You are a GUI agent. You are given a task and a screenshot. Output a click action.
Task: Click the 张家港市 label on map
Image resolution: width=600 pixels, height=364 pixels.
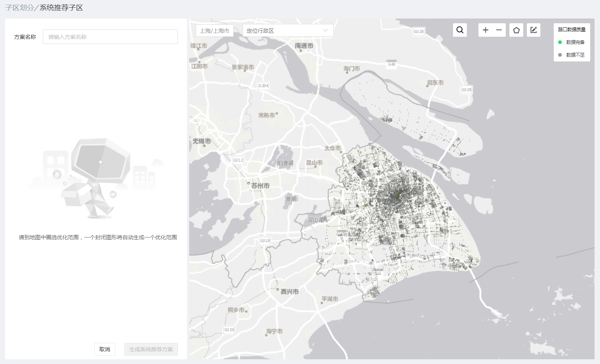(243, 67)
